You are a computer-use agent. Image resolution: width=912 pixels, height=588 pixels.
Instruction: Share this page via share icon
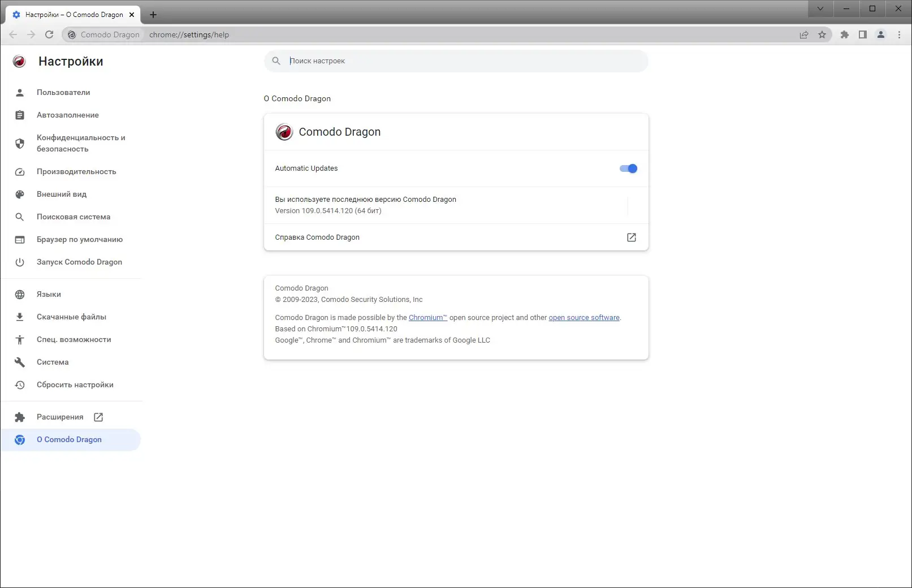click(804, 34)
